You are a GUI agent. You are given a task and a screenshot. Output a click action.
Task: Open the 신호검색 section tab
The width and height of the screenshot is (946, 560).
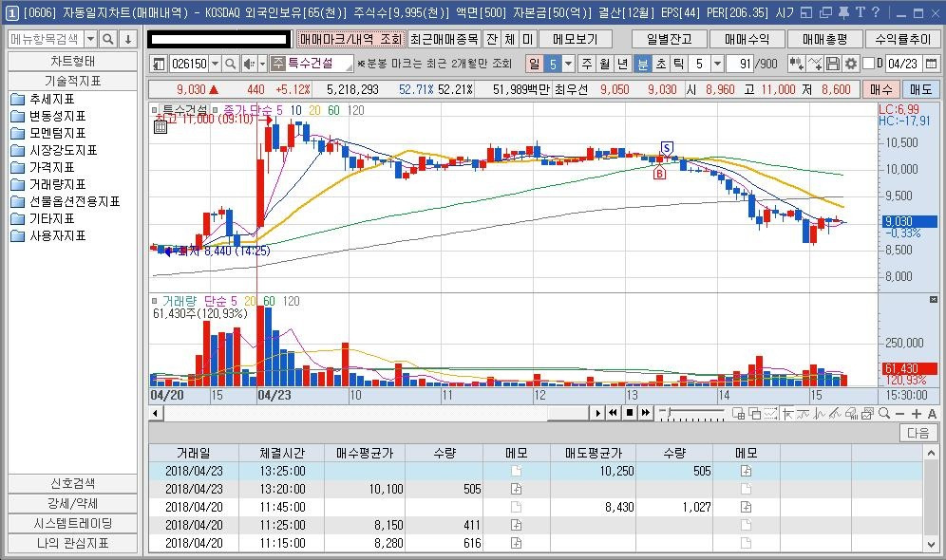tap(72, 483)
